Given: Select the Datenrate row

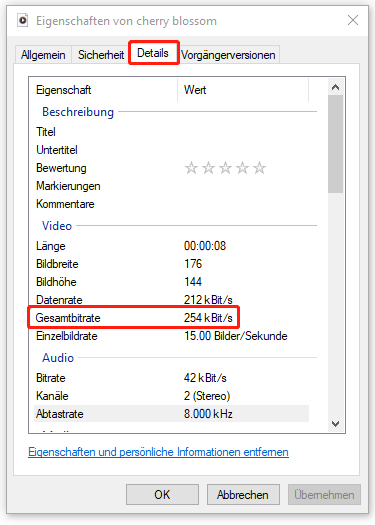Looking at the screenshot, I should (x=171, y=300).
